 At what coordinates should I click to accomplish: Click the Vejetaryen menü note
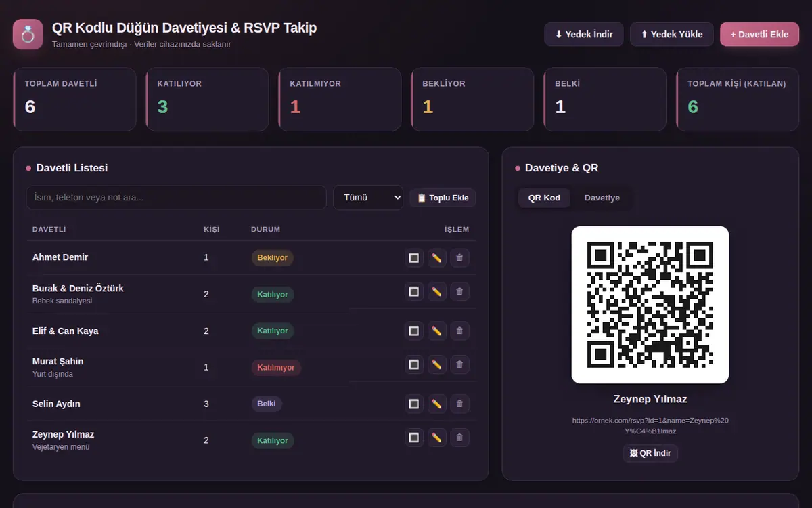tap(61, 447)
